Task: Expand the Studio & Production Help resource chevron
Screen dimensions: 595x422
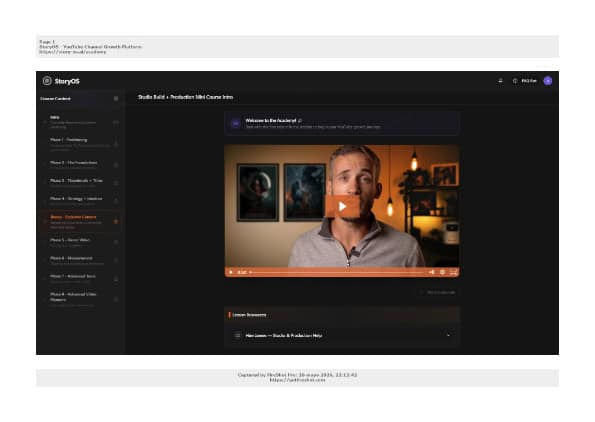Action: coord(448,335)
